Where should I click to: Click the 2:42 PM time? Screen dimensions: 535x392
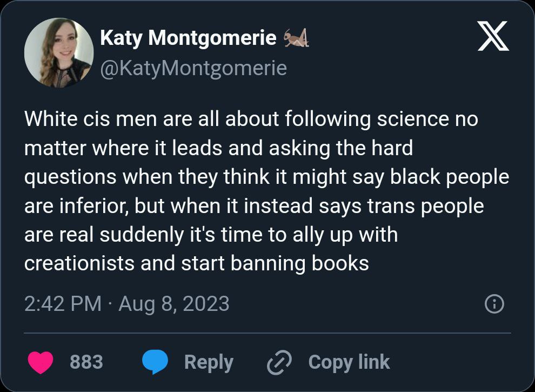point(63,303)
